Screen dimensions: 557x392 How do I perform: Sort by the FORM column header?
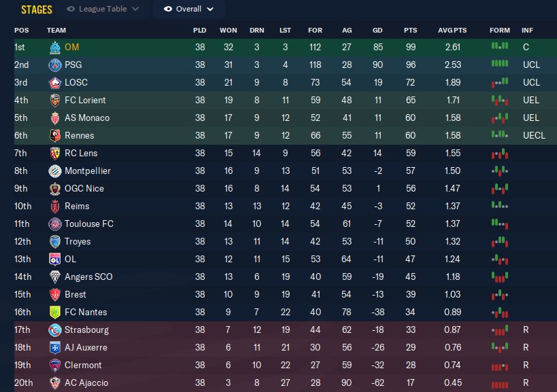pos(499,31)
